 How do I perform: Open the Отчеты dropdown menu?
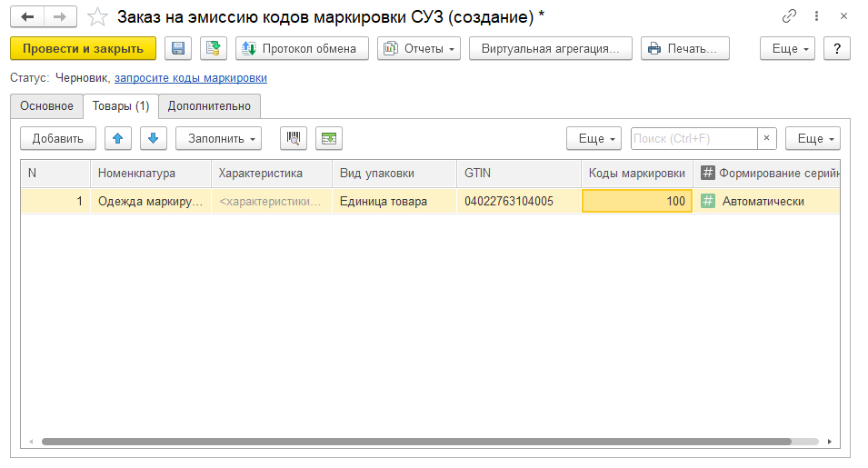point(419,48)
